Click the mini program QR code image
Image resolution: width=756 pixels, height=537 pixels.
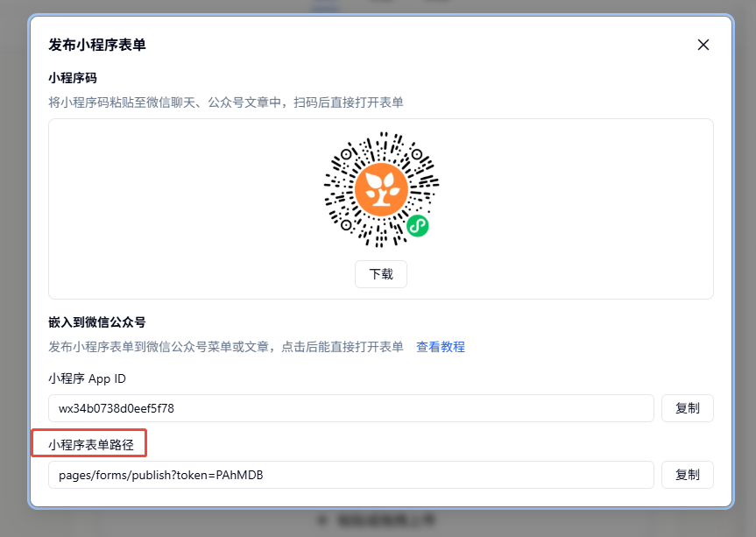[381, 189]
